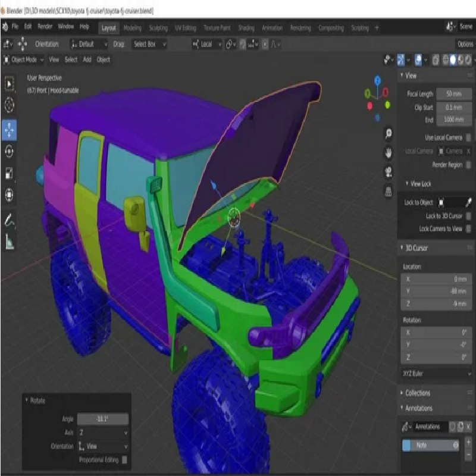The width and height of the screenshot is (476, 476).
Task: Select the Move tool in the toolbar
Action: click(10, 129)
